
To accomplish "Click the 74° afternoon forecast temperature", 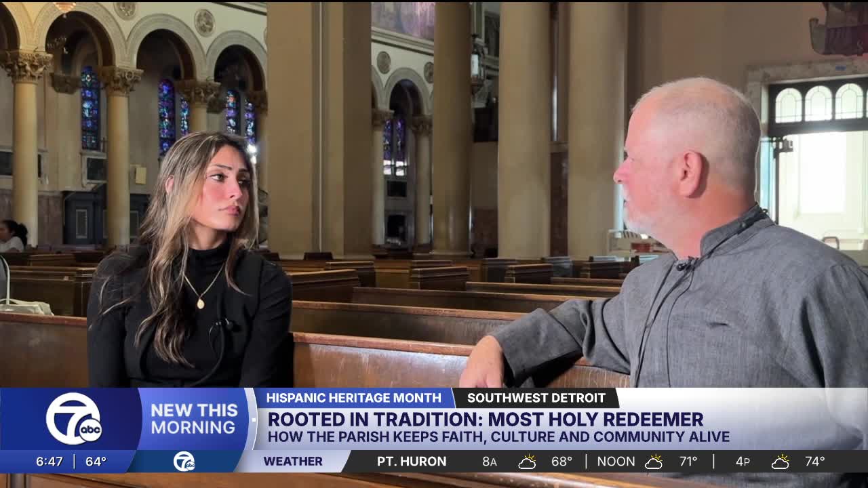I will [814, 462].
